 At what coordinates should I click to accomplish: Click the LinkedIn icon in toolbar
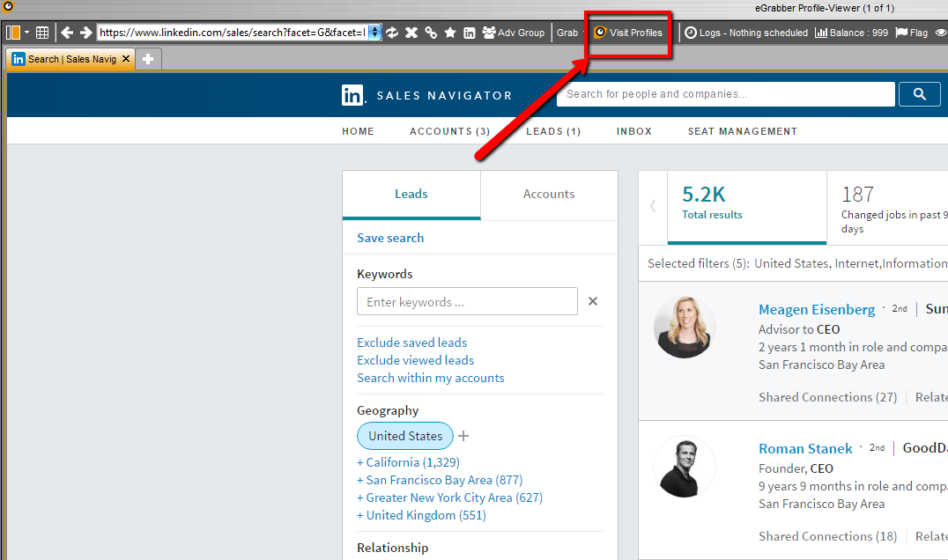click(x=470, y=33)
